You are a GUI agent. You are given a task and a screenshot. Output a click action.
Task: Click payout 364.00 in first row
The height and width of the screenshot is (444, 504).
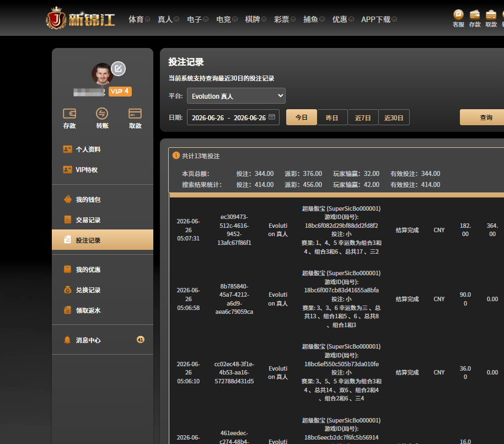click(492, 230)
